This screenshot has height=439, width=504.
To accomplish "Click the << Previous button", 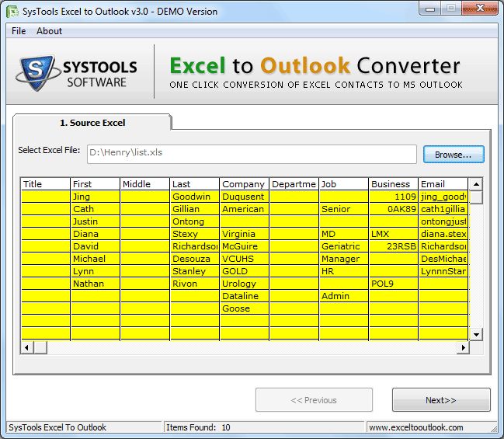I will [x=314, y=400].
